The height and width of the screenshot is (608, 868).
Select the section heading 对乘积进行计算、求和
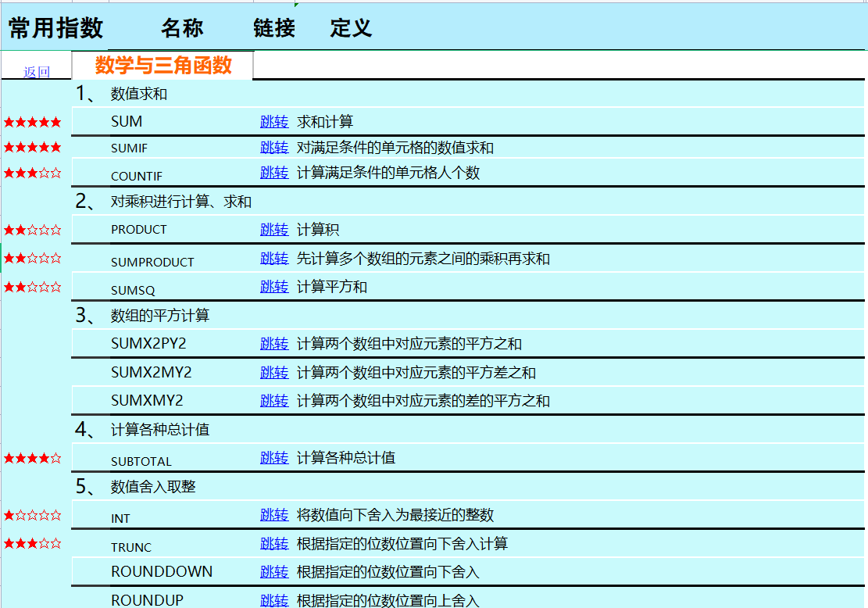click(181, 202)
